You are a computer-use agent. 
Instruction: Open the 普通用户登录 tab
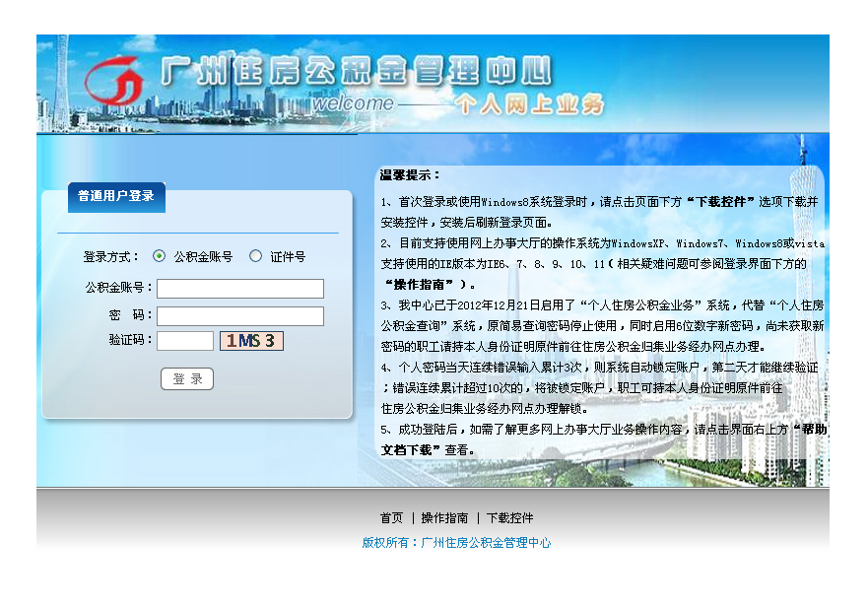[116, 197]
